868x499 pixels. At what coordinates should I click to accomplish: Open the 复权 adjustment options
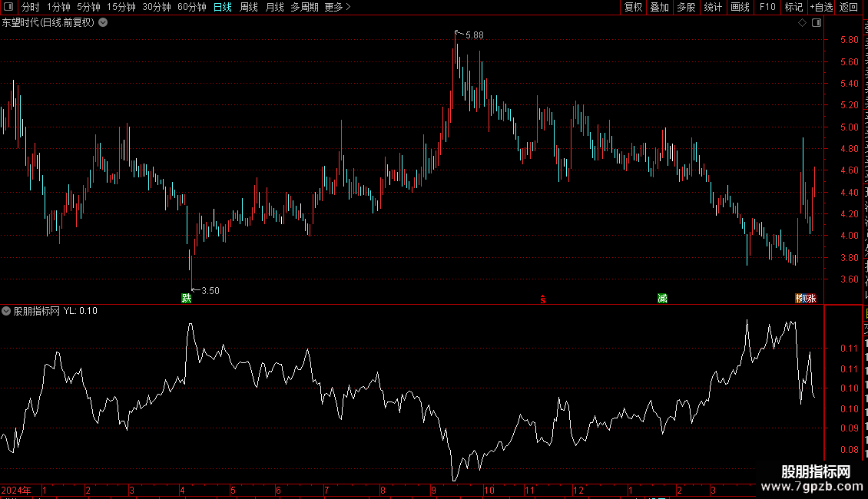pyautogui.click(x=633, y=7)
